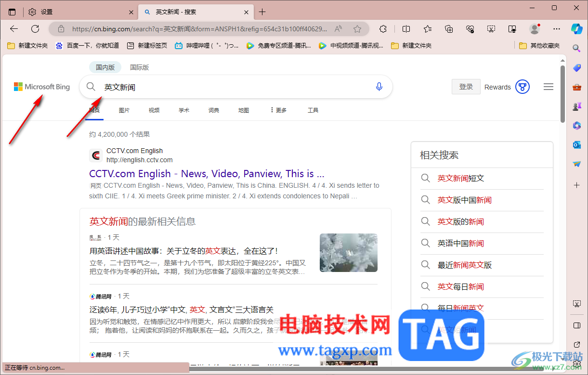This screenshot has height=375, width=588.
Task: Open 百度一下，你就知道 bookmark
Action: (87, 46)
